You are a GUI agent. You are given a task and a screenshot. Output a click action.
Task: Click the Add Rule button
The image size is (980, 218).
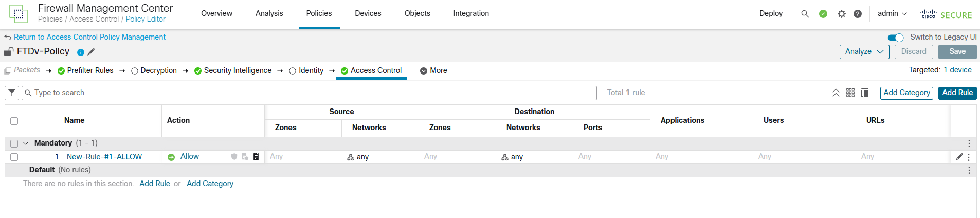point(957,93)
